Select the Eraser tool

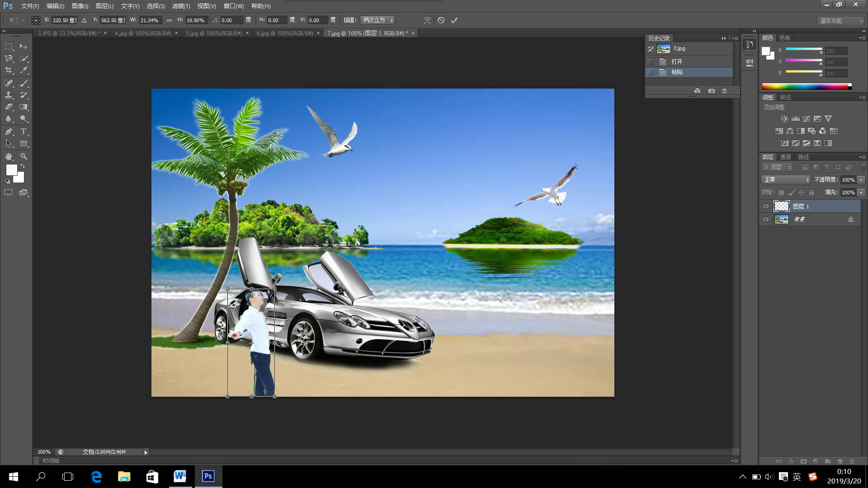(x=9, y=107)
